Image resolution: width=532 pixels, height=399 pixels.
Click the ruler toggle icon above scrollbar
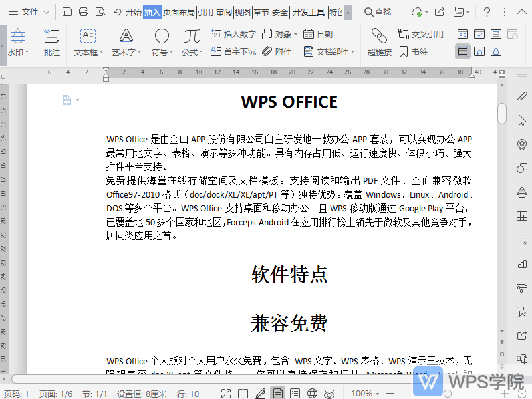click(502, 74)
